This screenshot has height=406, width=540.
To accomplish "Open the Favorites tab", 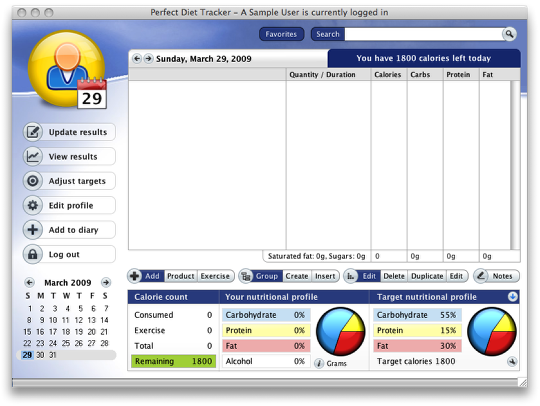I will click(281, 34).
